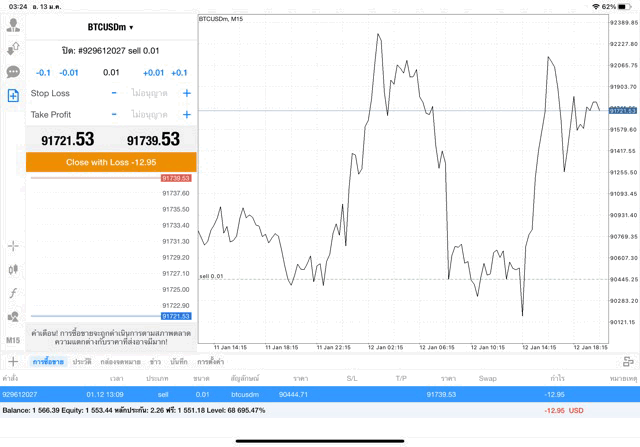Activate the crosshair tool icon
This screenshot has height=447, width=640.
coord(13,246)
